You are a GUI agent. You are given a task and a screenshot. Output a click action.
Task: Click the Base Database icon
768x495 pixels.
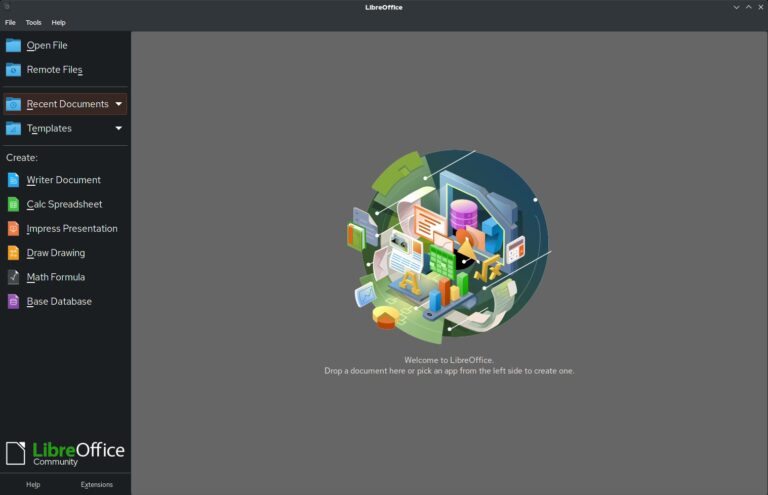click(x=13, y=301)
